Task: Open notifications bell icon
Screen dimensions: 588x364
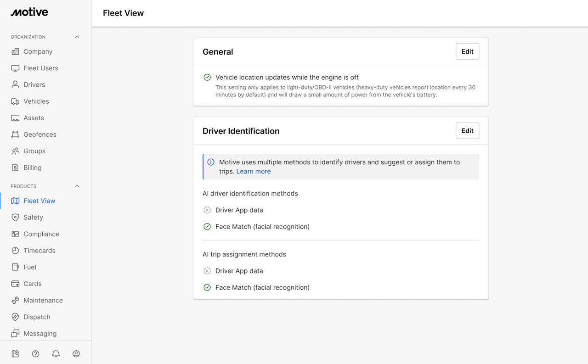Action: coord(56,353)
